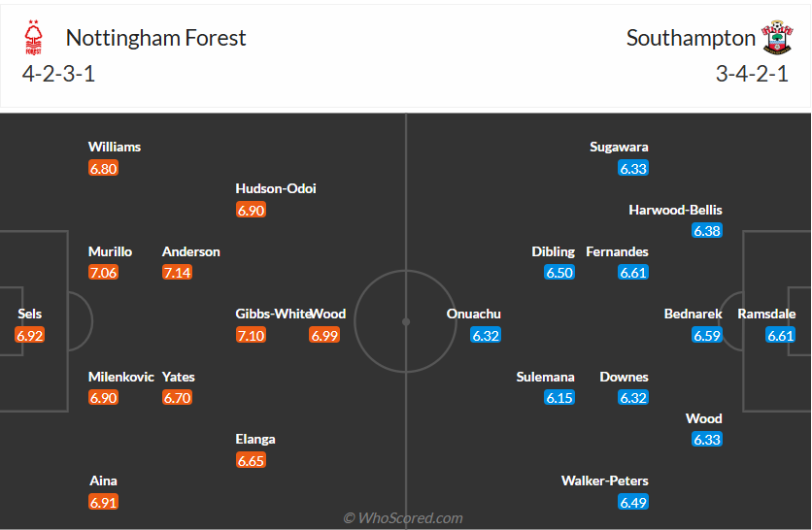
Task: Open the Nottingham Forest team name link
Action: [x=155, y=38]
